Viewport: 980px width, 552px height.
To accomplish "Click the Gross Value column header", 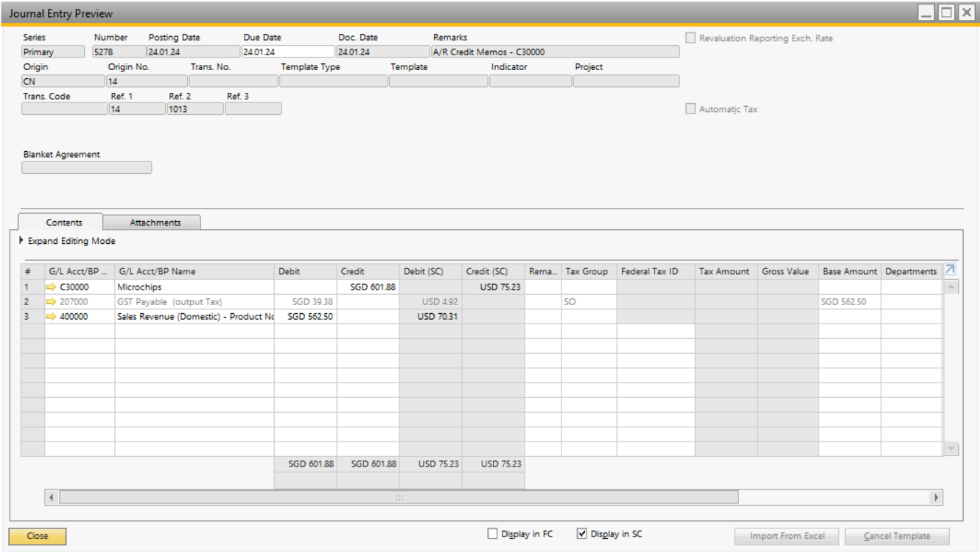I will pyautogui.click(x=788, y=271).
